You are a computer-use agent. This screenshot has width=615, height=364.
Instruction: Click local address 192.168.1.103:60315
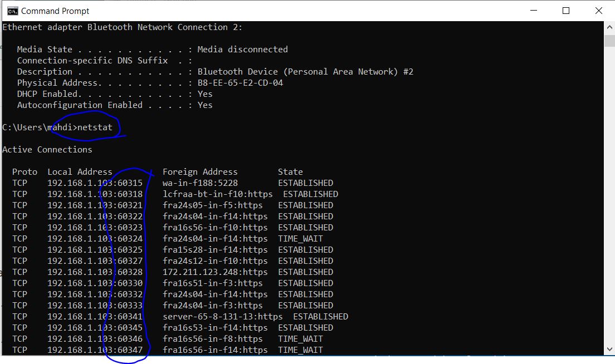click(95, 183)
